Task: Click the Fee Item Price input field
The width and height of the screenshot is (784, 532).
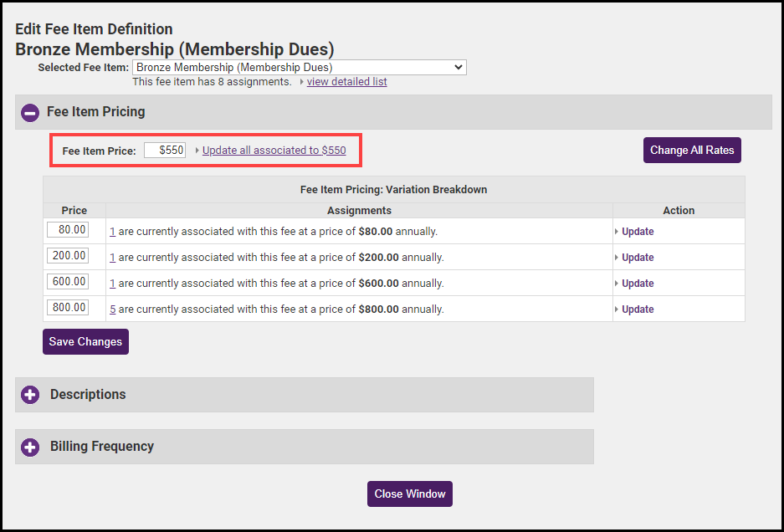Action: [x=165, y=151]
